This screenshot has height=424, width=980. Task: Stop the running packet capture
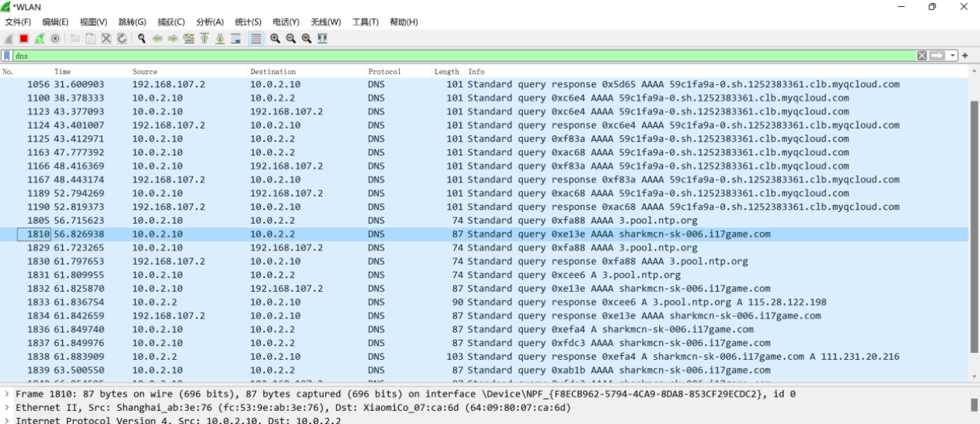pyautogui.click(x=24, y=38)
